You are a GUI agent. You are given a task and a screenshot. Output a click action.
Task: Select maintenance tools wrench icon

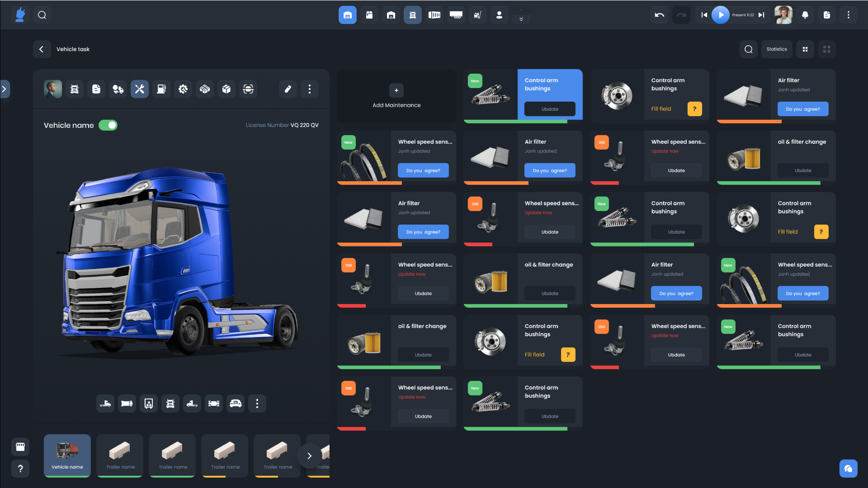point(140,89)
